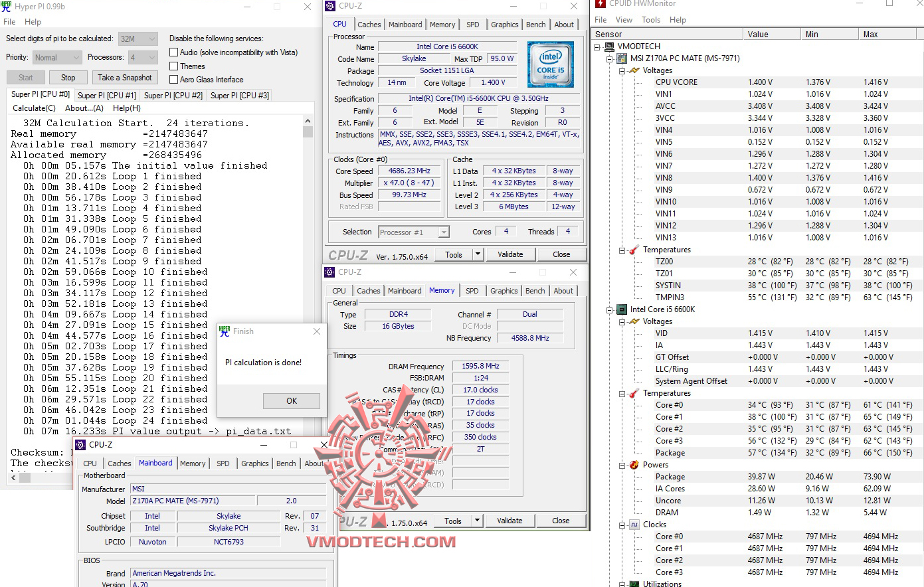Open Tools dropdown arrow in top CPU-Z
Image resolution: width=924 pixels, height=587 pixels.
click(477, 254)
